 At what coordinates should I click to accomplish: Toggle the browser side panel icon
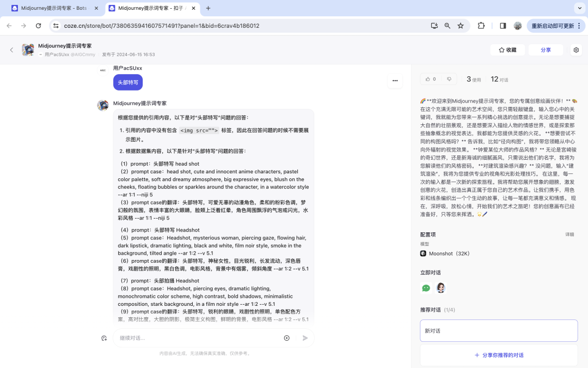point(503,26)
